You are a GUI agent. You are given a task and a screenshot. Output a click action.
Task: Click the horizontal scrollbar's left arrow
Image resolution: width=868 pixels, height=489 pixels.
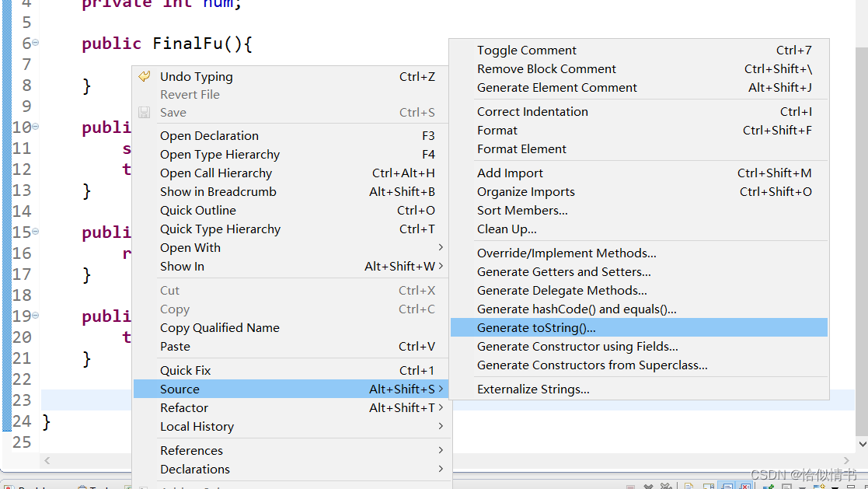(x=48, y=461)
